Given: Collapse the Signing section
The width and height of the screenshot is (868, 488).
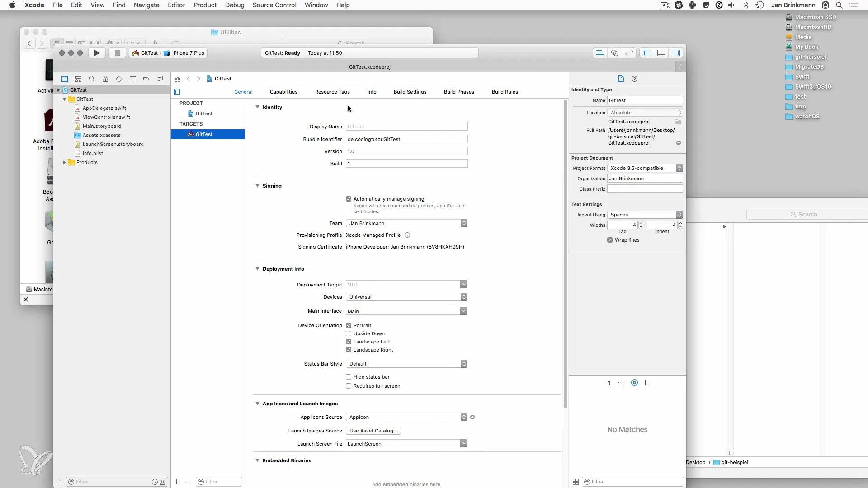Looking at the screenshot, I should click(257, 186).
